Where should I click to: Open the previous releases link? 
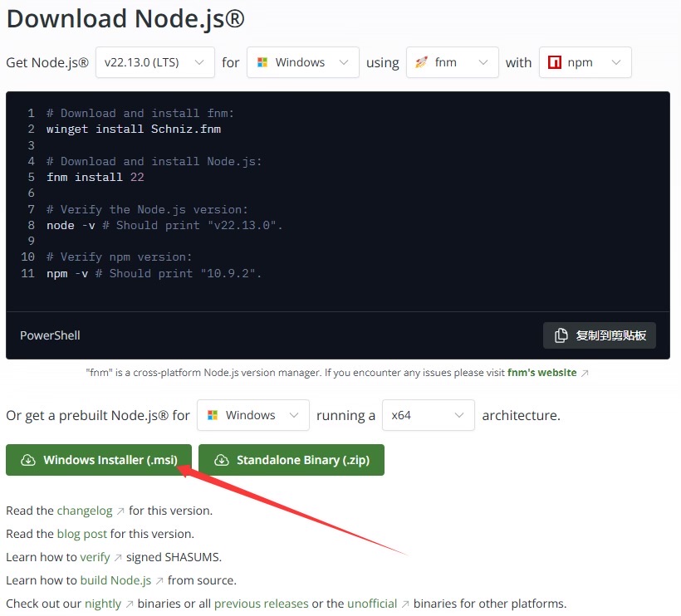click(261, 604)
